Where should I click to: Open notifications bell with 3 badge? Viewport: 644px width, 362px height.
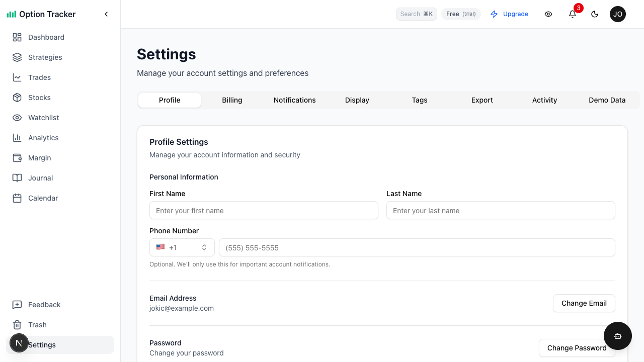(x=573, y=14)
